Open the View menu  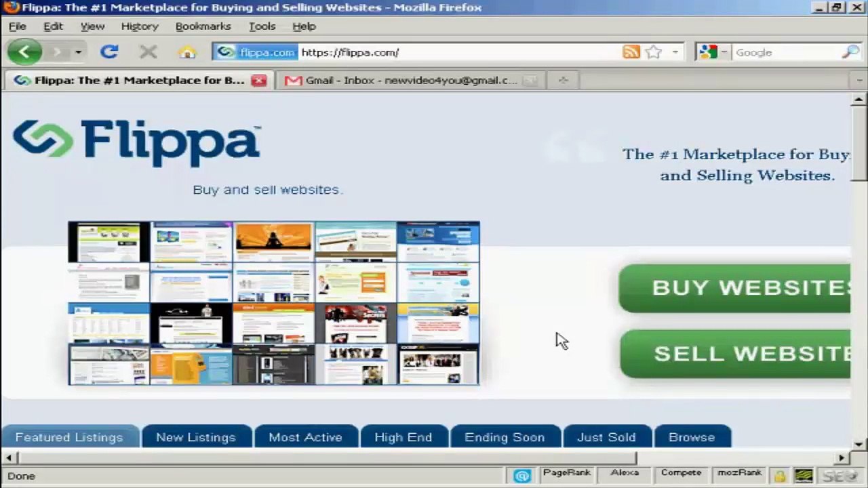[92, 26]
